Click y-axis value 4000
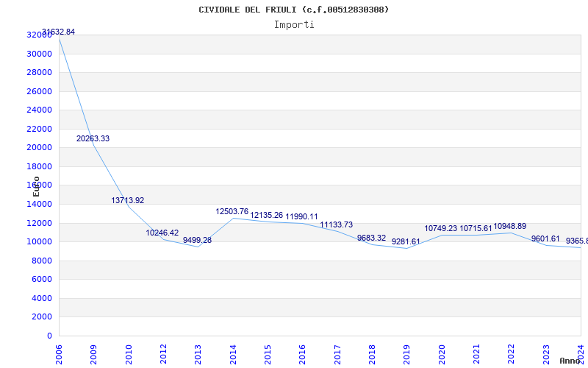588x368 pixels. click(x=42, y=298)
